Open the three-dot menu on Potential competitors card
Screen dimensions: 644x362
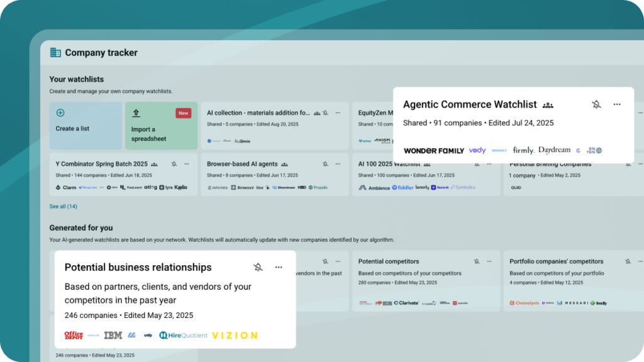point(489,261)
